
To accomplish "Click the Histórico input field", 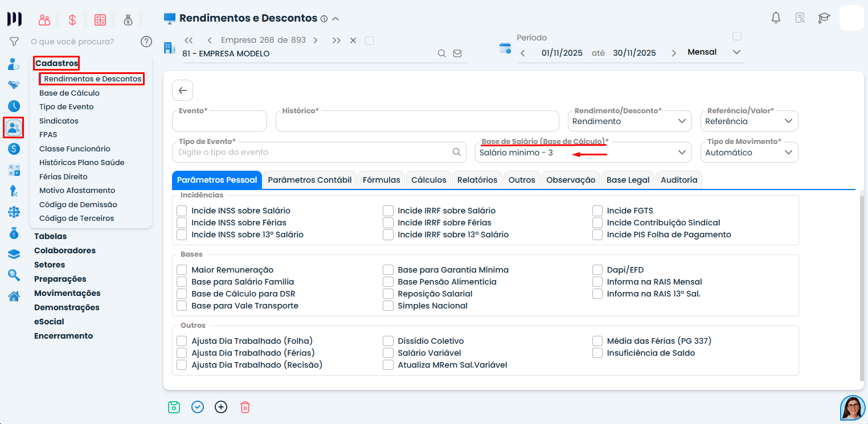I will coord(417,122).
